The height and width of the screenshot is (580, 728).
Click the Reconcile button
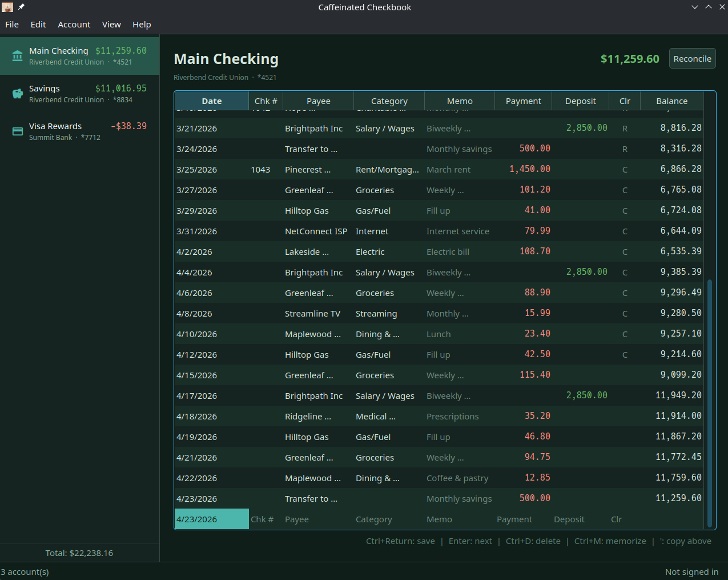[692, 58]
